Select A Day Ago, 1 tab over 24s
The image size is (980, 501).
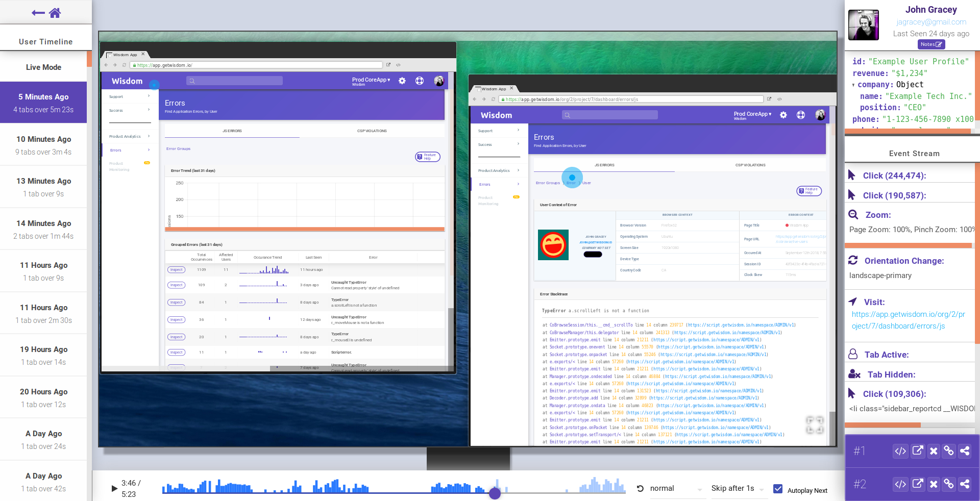tap(43, 439)
